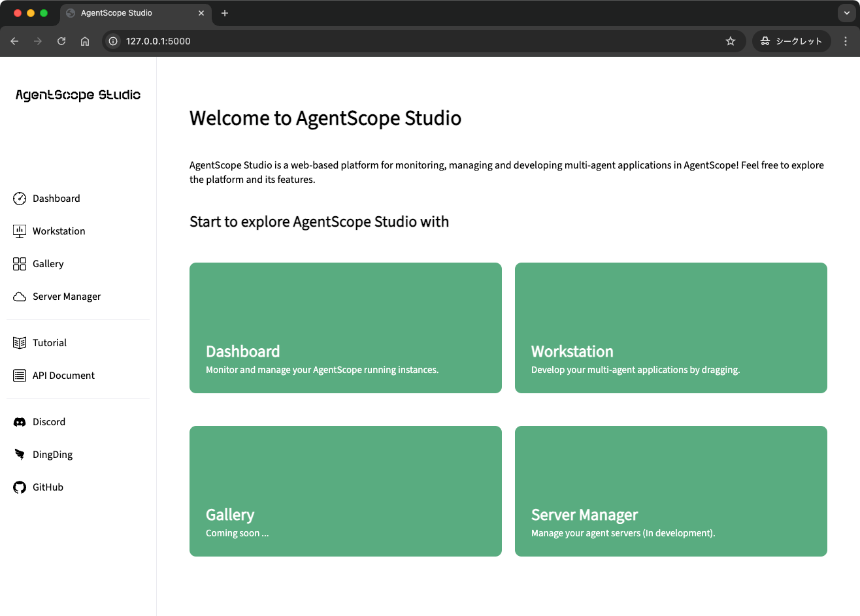Reload the page with the refresh icon
The width and height of the screenshot is (860, 616).
[61, 41]
